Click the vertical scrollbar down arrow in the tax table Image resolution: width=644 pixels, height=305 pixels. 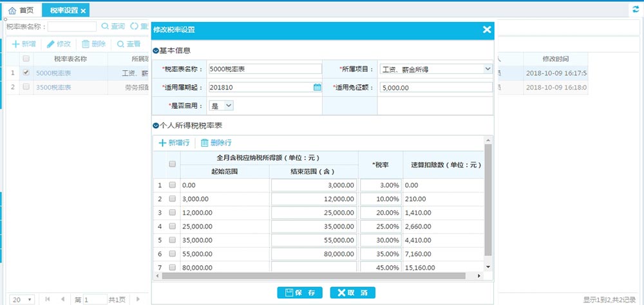[488, 267]
